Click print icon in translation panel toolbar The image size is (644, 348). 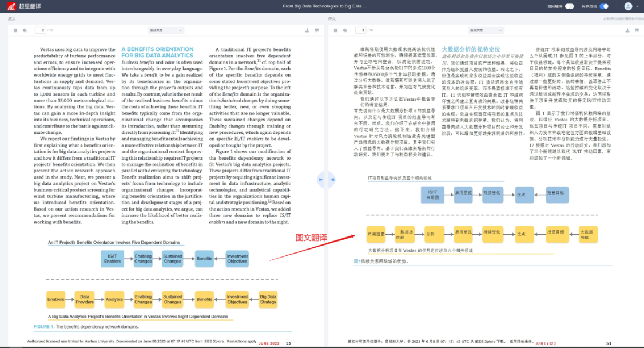[x=637, y=30]
